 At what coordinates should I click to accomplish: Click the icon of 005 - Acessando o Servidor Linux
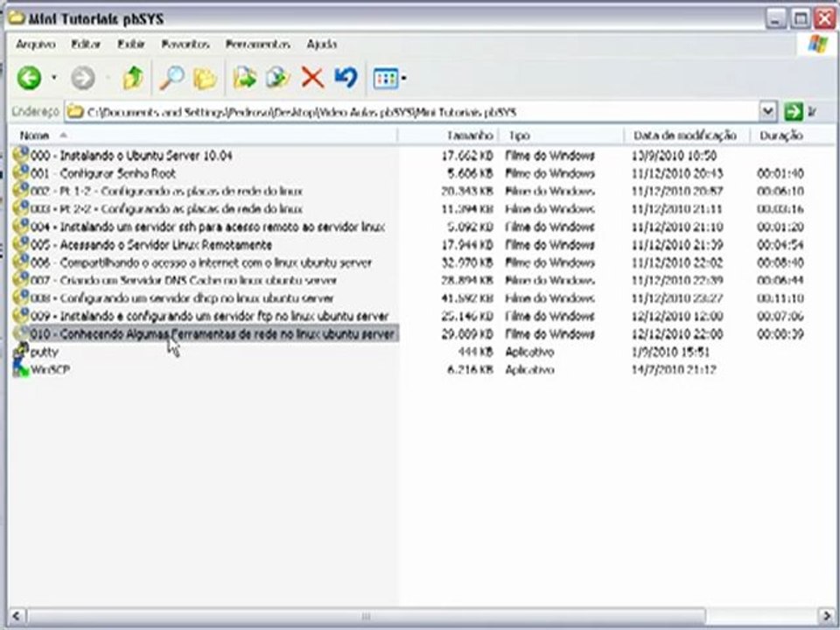(x=20, y=244)
